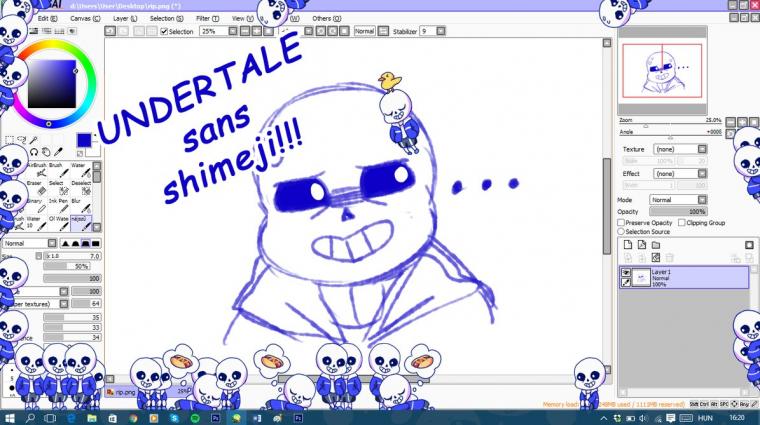Click the navigator Zoom slider

[671, 123]
